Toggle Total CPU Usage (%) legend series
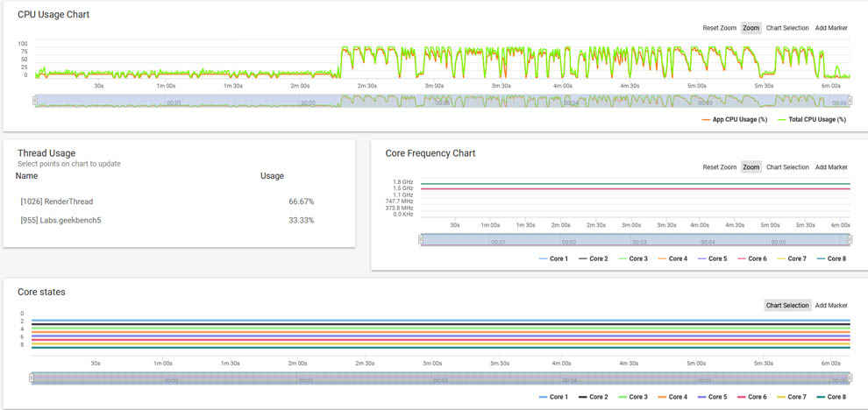 812,119
